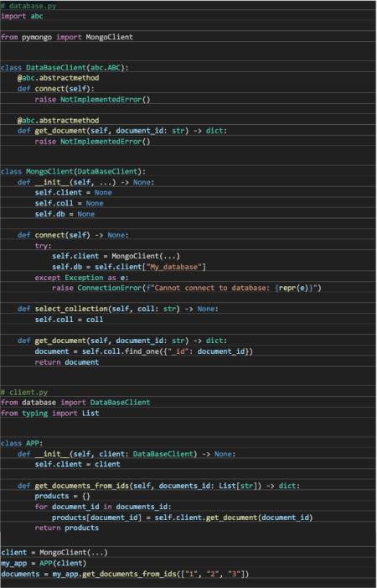Click the 'repr(e)' expression
The width and height of the screenshot is (377, 588).
[293, 288]
